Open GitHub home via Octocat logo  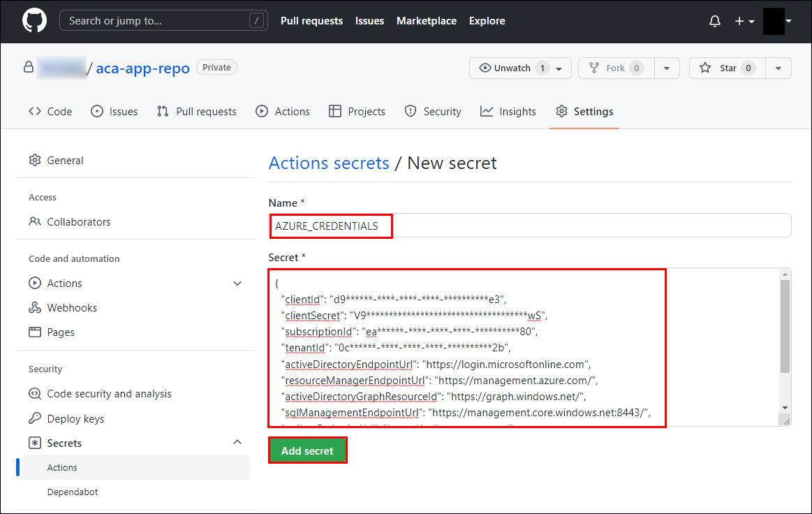click(35, 21)
